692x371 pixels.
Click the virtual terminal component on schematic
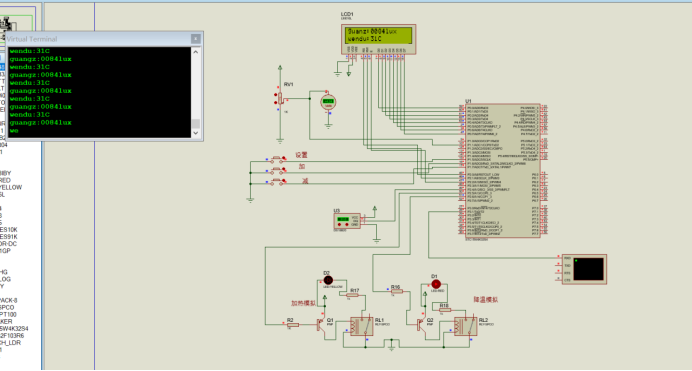pyautogui.click(x=584, y=270)
